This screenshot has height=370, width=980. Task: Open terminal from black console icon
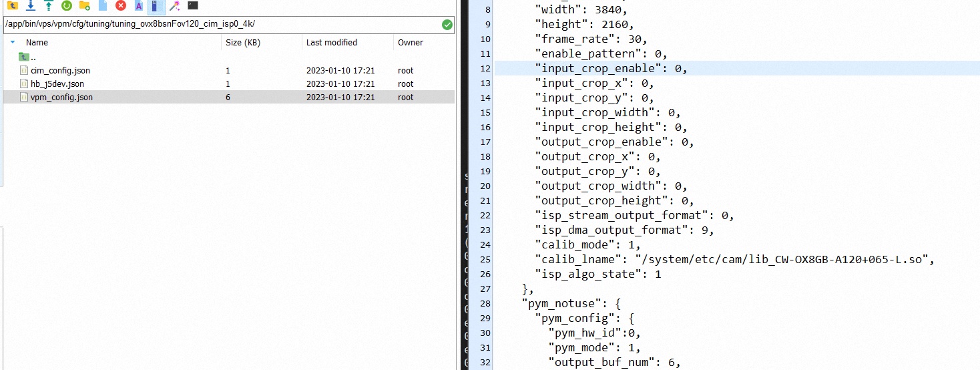coord(193,5)
